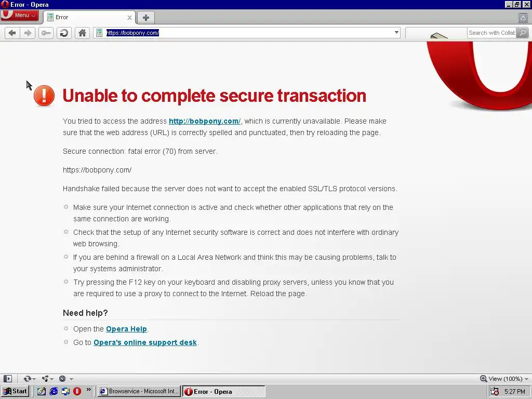Go forward with the Forward arrow
Screen dimensions: 532x399
tap(28, 33)
